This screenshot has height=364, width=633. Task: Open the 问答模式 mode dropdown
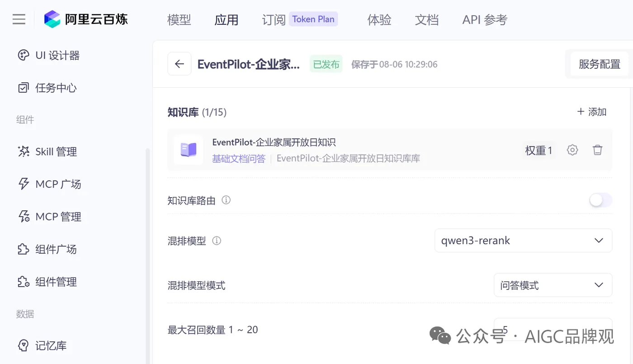click(x=553, y=285)
